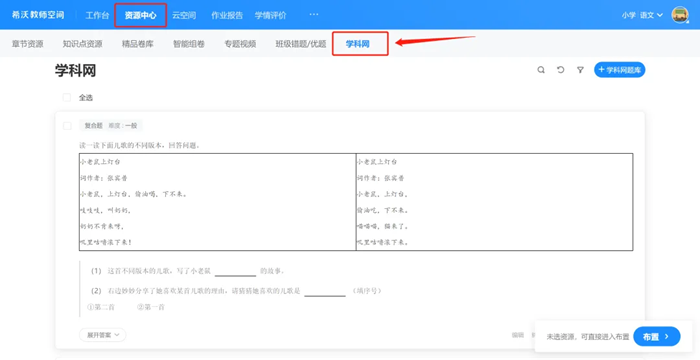
Task: Click the 编辑 link on the question
Action: (517, 335)
